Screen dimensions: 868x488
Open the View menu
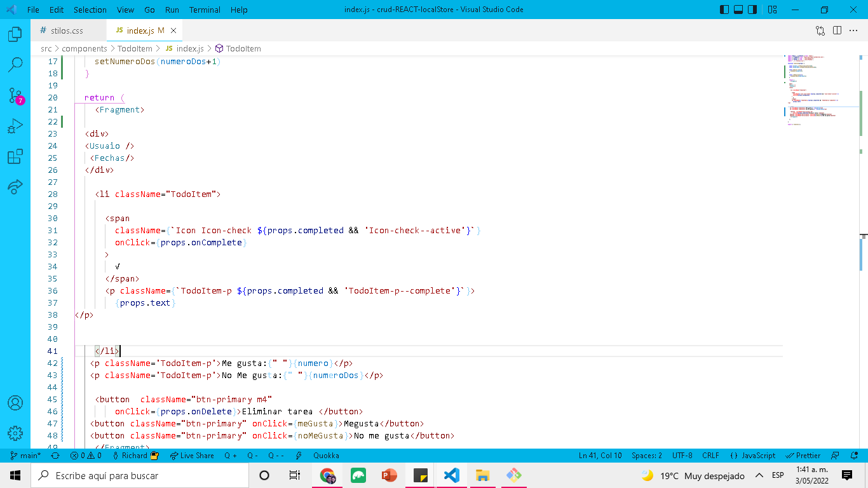pyautogui.click(x=125, y=10)
